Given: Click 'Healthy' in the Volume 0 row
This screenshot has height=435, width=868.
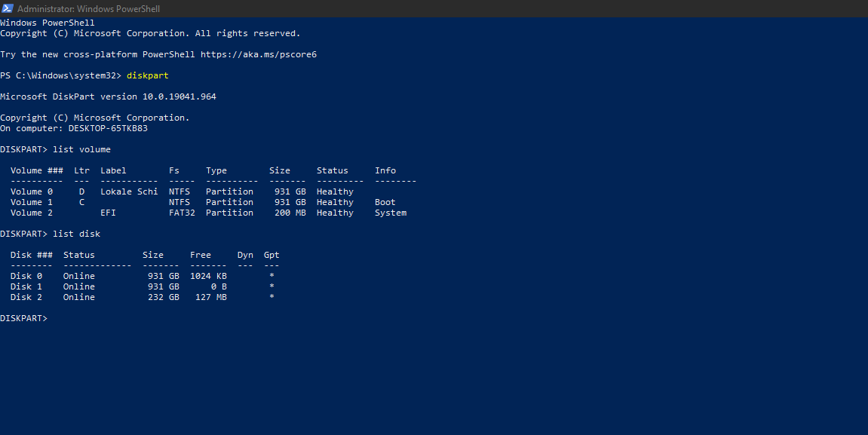Looking at the screenshot, I should 335,191.
